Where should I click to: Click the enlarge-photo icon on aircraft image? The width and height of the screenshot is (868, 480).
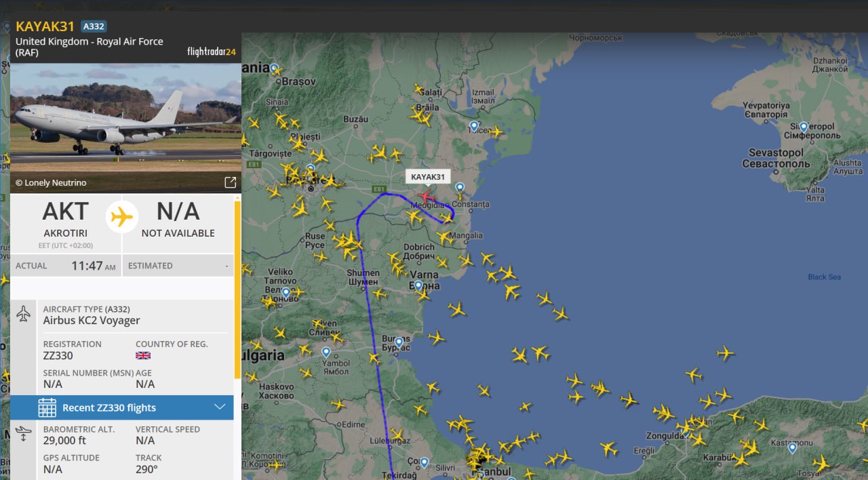(231, 182)
